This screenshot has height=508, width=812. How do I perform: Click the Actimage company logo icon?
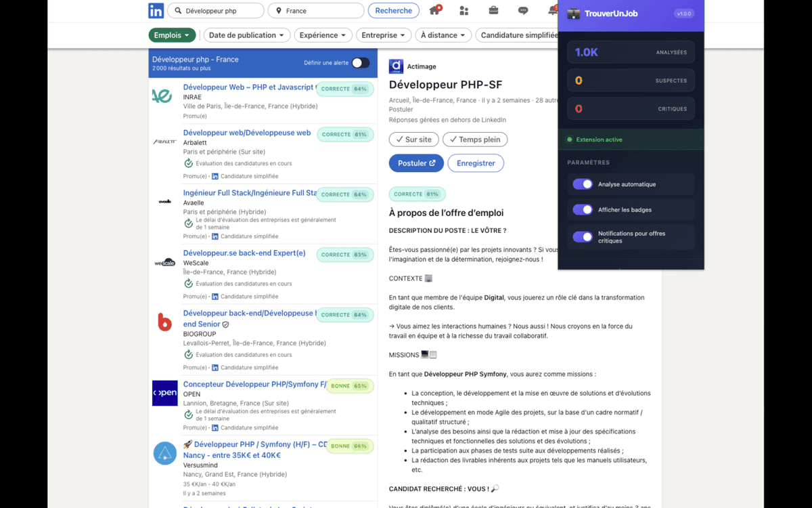click(396, 66)
